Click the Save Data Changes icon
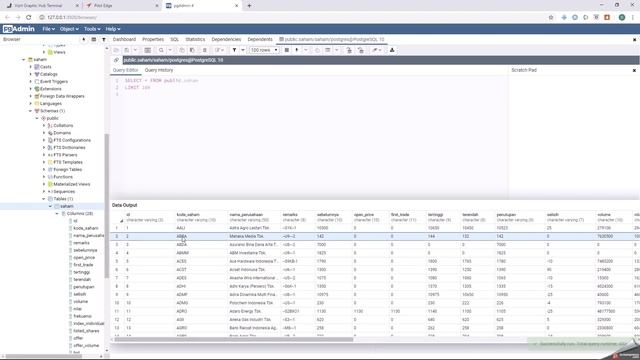Screen dimensions: 640x360 [148, 50]
